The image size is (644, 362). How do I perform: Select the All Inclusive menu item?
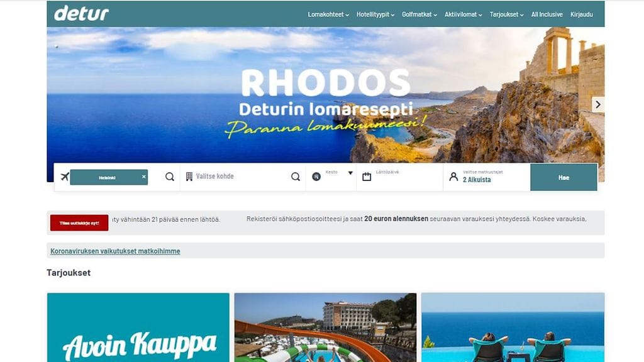point(547,14)
